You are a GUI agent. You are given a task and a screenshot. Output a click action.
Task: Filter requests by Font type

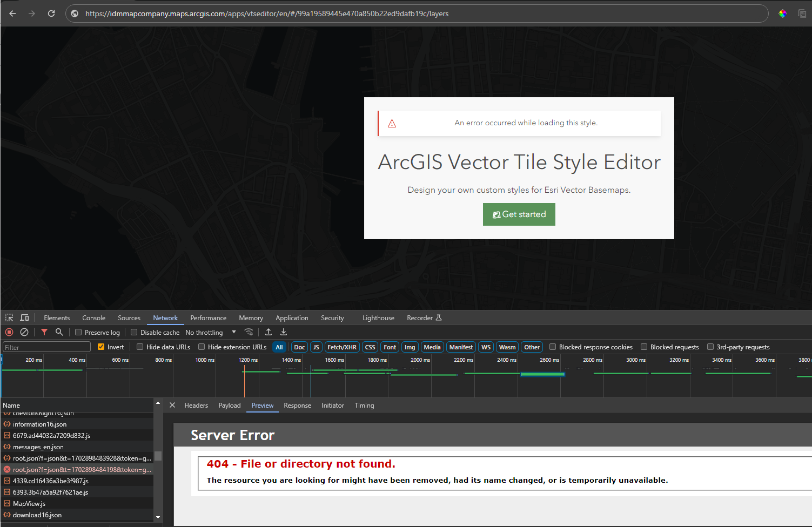(390, 347)
